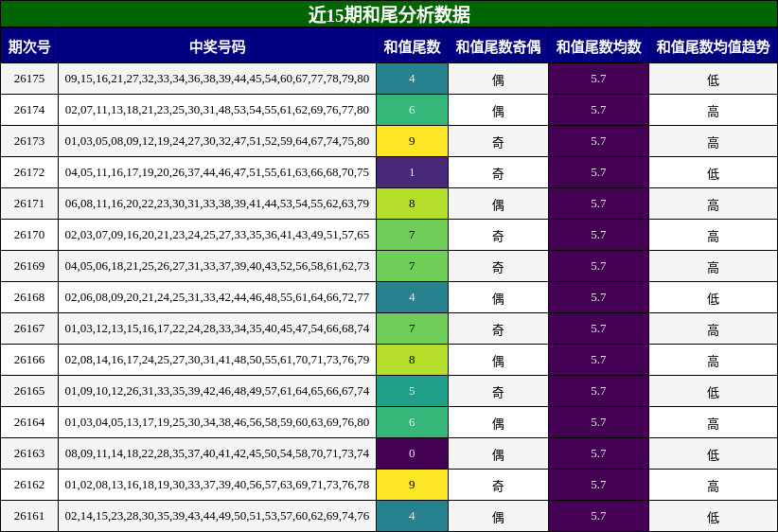
Task: Click the 低 trend cell in row 26172
Action: click(x=713, y=172)
